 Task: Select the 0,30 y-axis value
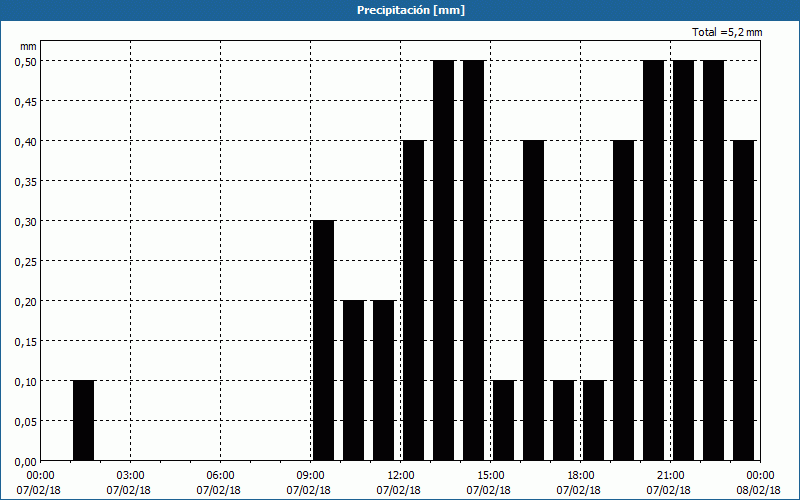(25, 221)
